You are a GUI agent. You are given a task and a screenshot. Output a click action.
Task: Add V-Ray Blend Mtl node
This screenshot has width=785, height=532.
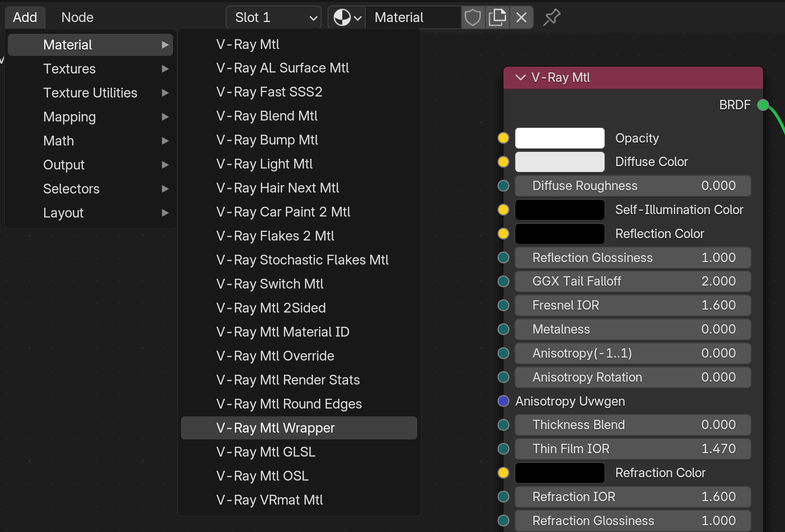(299, 116)
